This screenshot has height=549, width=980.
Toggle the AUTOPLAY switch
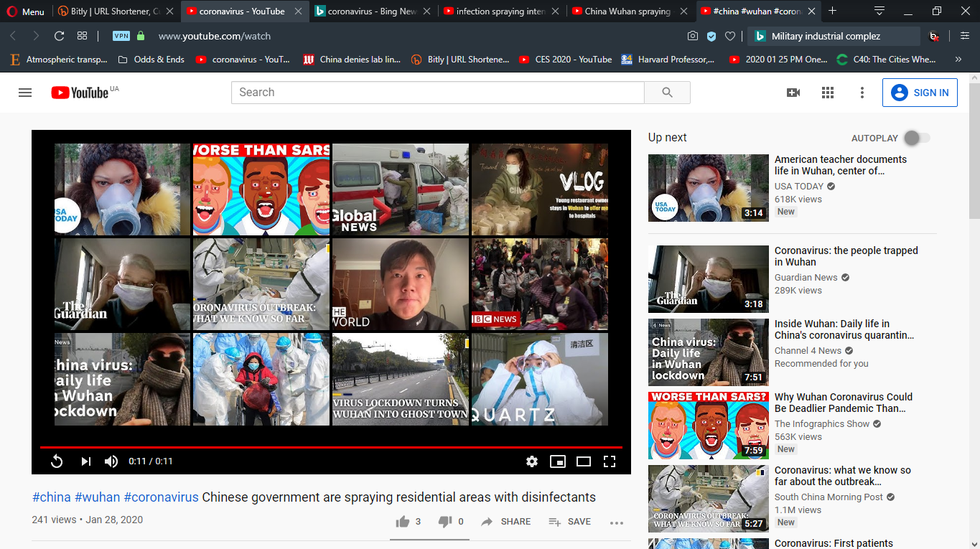(x=917, y=138)
